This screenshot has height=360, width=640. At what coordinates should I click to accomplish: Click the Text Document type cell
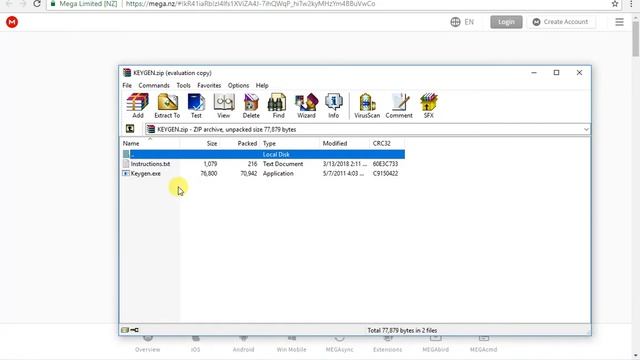pos(283,164)
